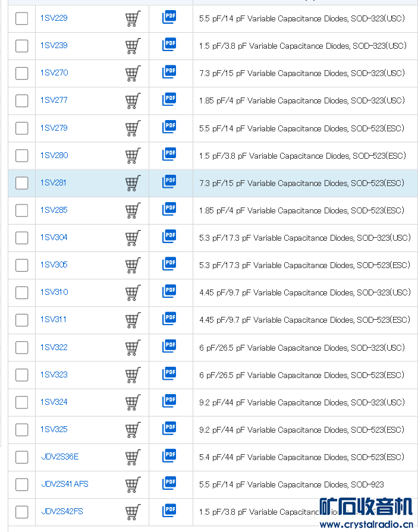Click the cart icon for 1SV322
Image resolution: width=418 pixels, height=532 pixels.
click(x=133, y=348)
